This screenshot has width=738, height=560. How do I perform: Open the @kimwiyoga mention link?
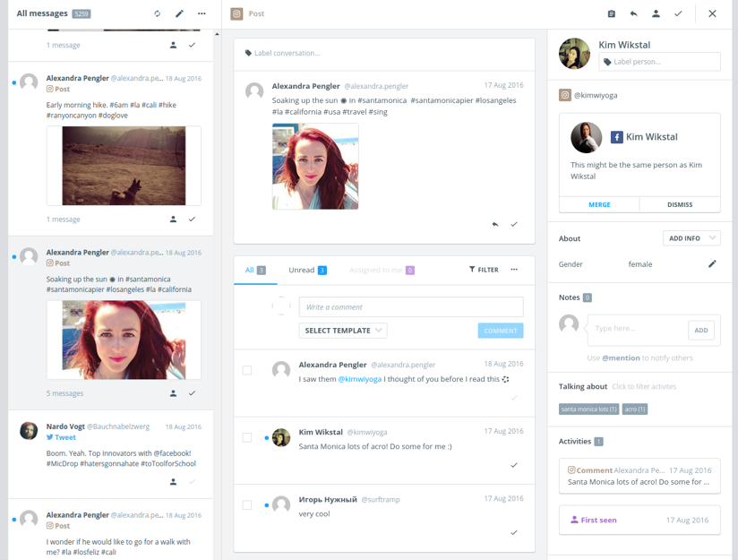[359, 379]
